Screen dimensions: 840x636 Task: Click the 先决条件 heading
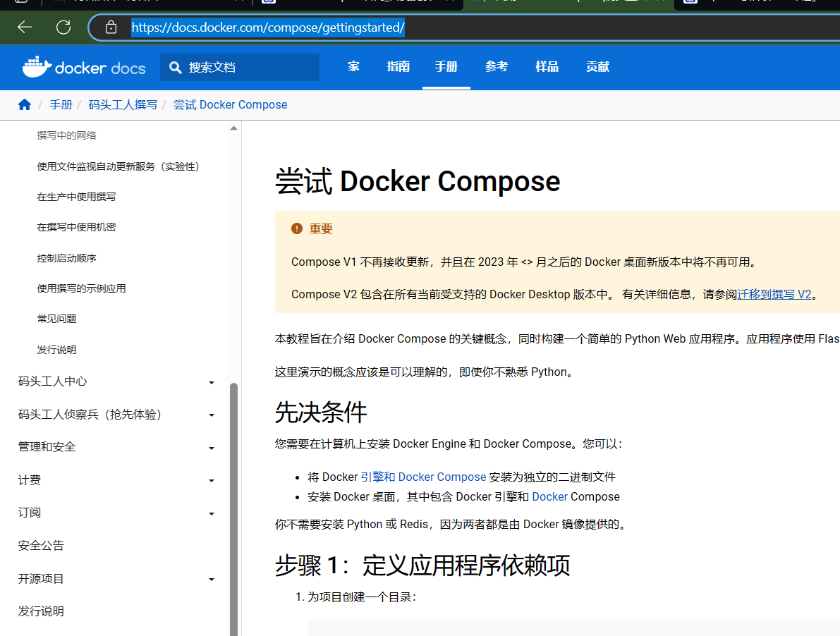[321, 412]
